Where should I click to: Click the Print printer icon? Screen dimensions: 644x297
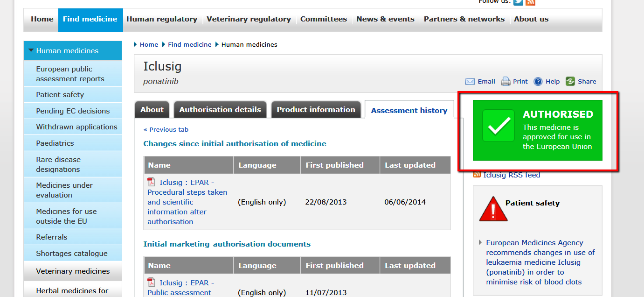[x=506, y=82]
